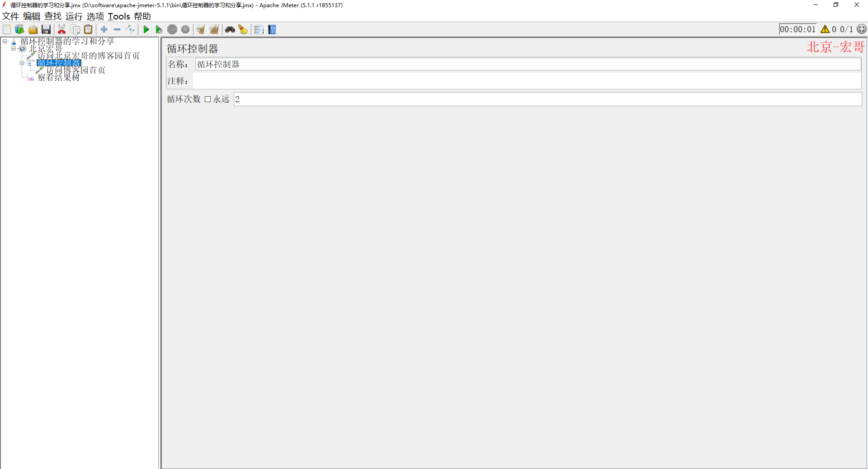The width and height of the screenshot is (868, 469).
Task: Click the Clear All double-broom icon
Action: 214,29
